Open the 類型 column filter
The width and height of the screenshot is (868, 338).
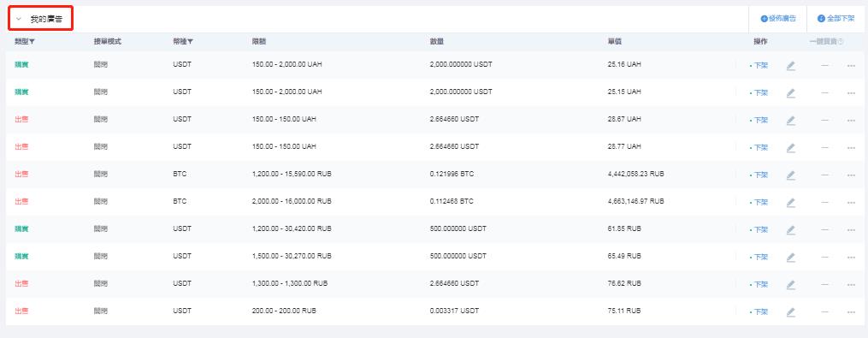coord(32,42)
